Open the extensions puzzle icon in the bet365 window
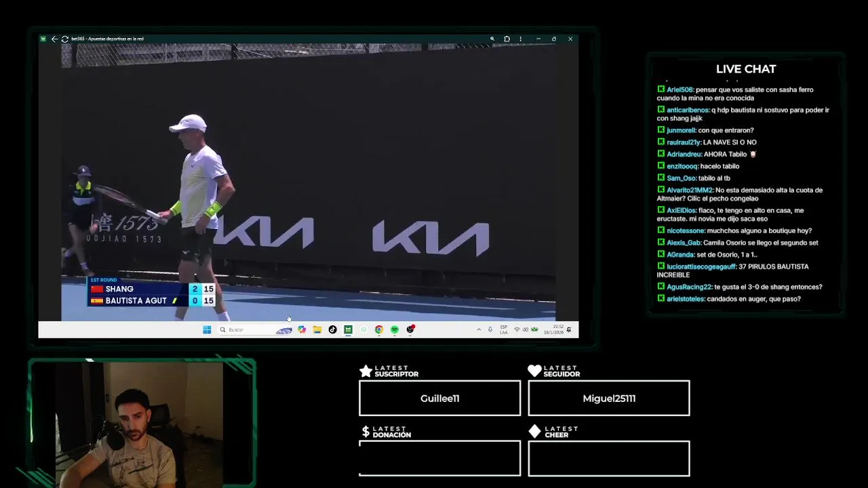The width and height of the screenshot is (868, 488). coord(507,39)
